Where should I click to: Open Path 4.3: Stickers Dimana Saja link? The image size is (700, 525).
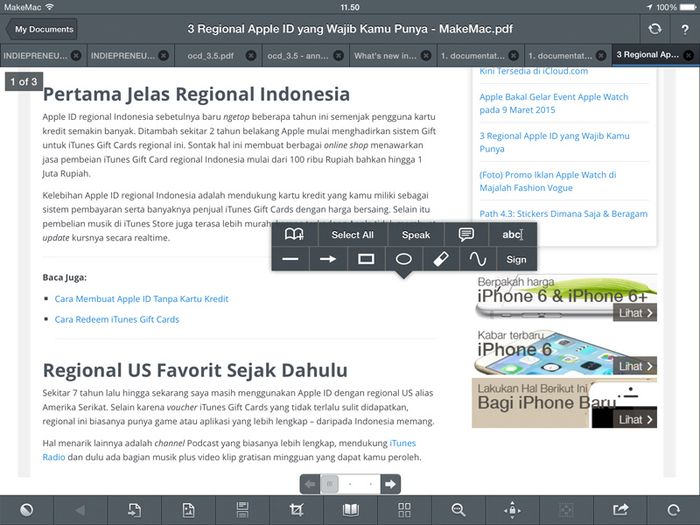(x=563, y=213)
